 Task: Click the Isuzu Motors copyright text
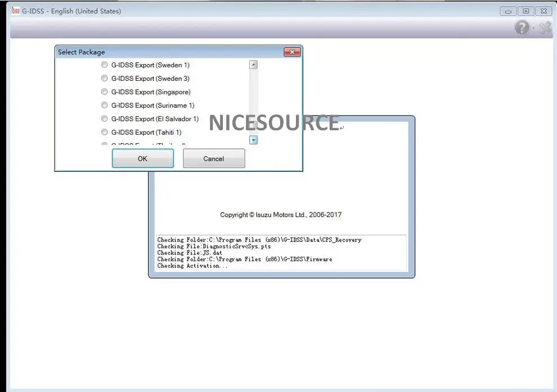(x=281, y=215)
